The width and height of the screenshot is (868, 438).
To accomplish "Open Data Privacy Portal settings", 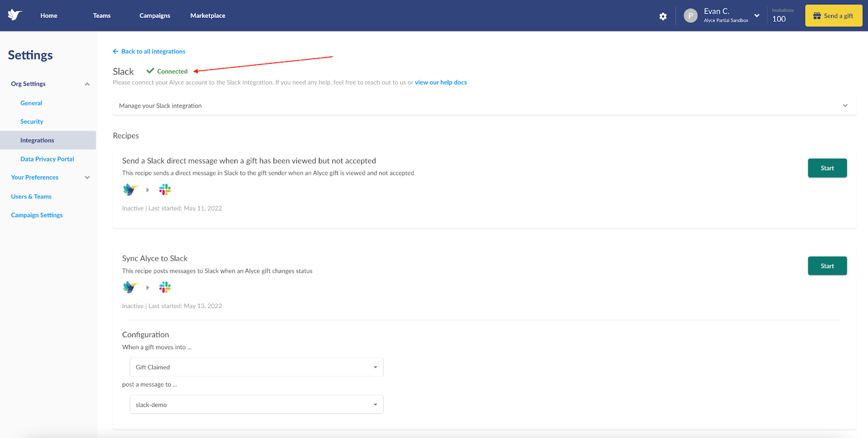I will click(x=47, y=159).
